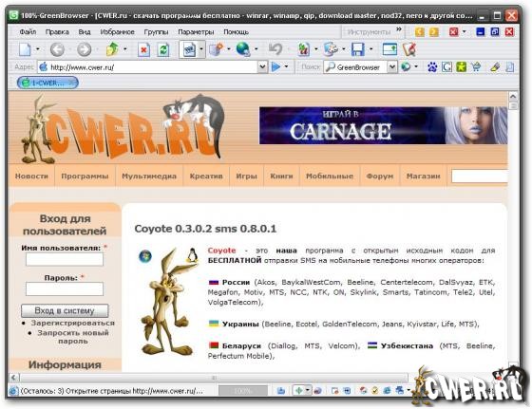Click the green up-arrow folder icon
532x409 pixels.
112,49
